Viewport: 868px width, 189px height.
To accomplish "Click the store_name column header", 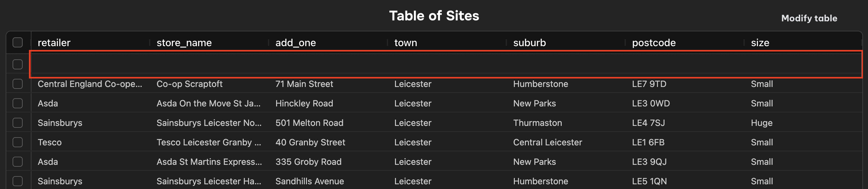I will [184, 43].
